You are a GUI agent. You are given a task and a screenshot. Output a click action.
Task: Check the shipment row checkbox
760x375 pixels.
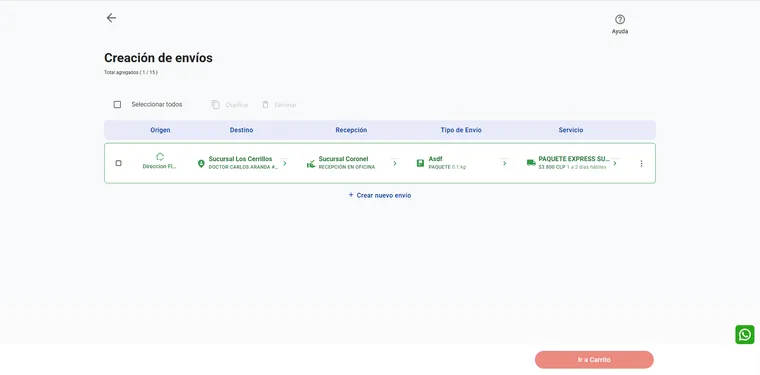pyautogui.click(x=118, y=163)
